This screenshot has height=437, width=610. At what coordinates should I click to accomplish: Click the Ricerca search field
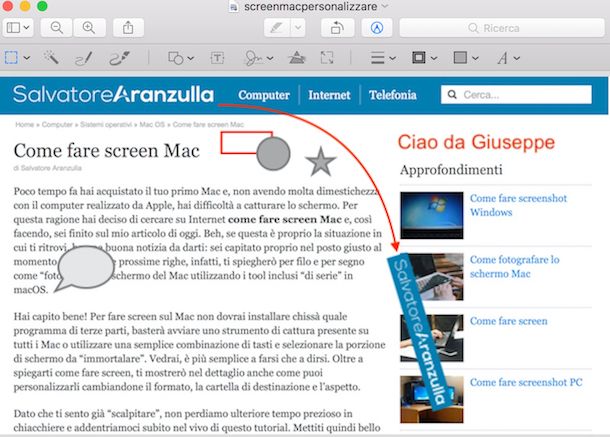click(502, 28)
